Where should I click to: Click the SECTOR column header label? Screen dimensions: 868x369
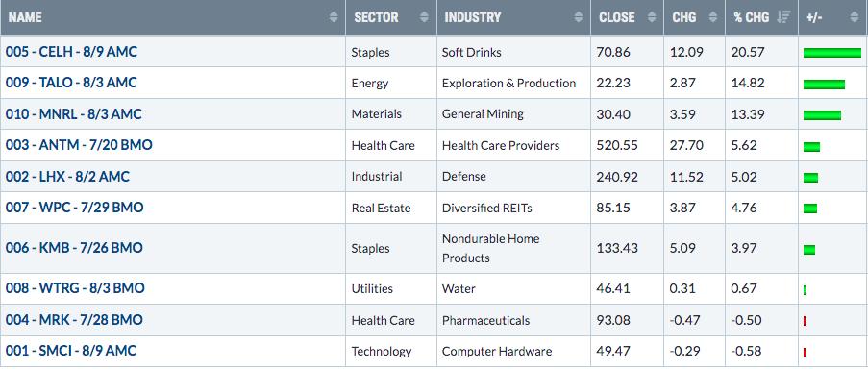(x=376, y=17)
